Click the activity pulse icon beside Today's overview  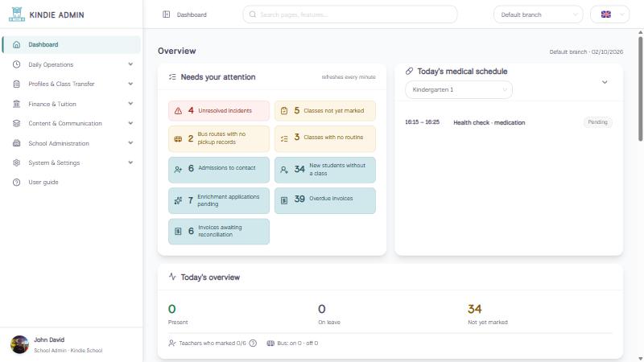point(172,277)
